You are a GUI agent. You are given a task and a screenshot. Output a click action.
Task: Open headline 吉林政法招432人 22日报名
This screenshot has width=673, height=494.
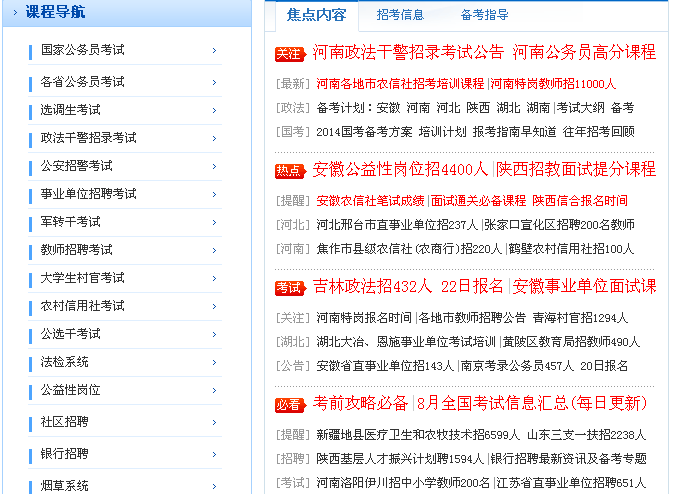[408, 286]
